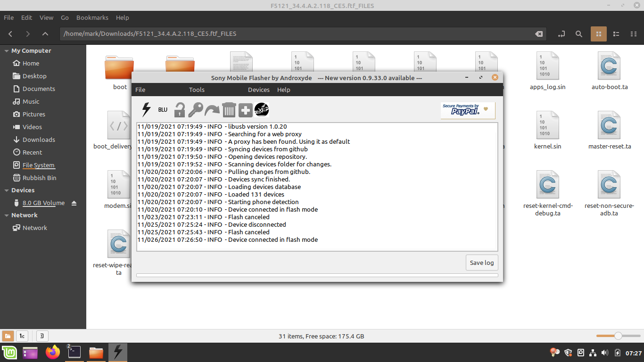Collapse the Network section header
Viewport: 644px width, 362px height.
pos(7,215)
